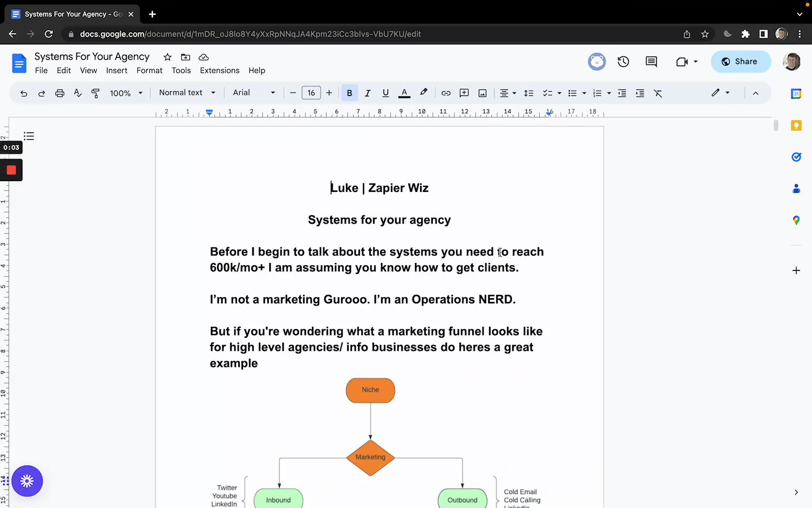This screenshot has width=812, height=508.
Task: Open Google Maps in the side panel
Action: click(x=796, y=220)
